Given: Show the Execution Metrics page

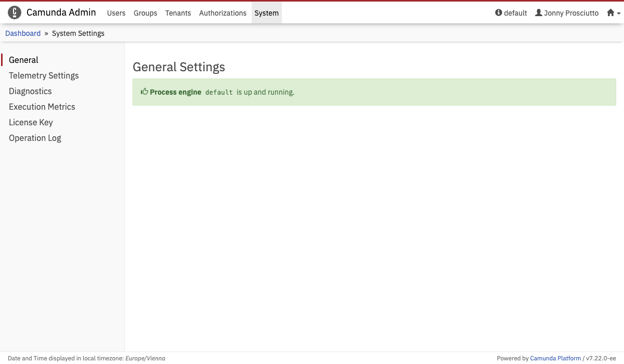Looking at the screenshot, I should click(x=42, y=107).
